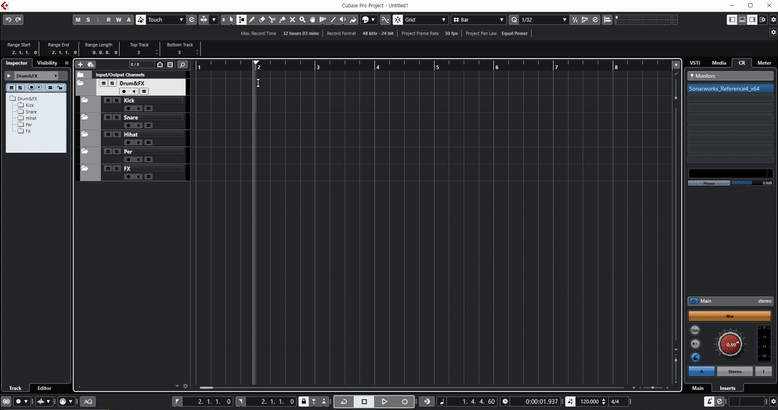Expand the Monitors section

730,76
